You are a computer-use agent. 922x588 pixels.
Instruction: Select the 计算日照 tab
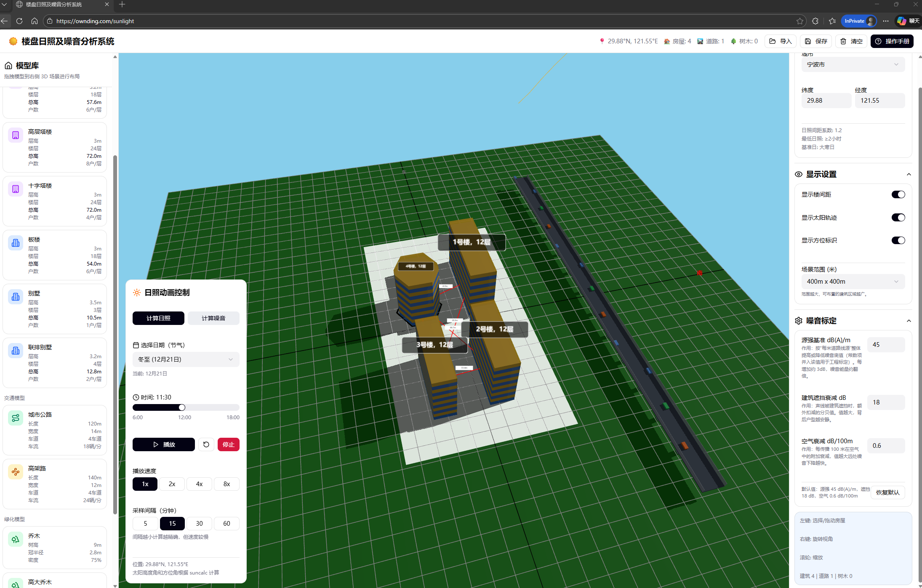coord(158,318)
